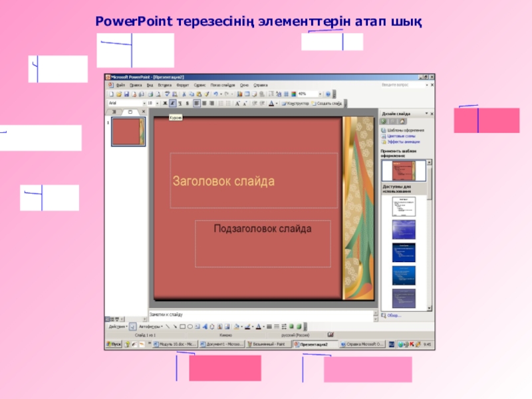The width and height of the screenshot is (532, 399).
Task: Click the Undo arrow icon
Action: [215, 94]
